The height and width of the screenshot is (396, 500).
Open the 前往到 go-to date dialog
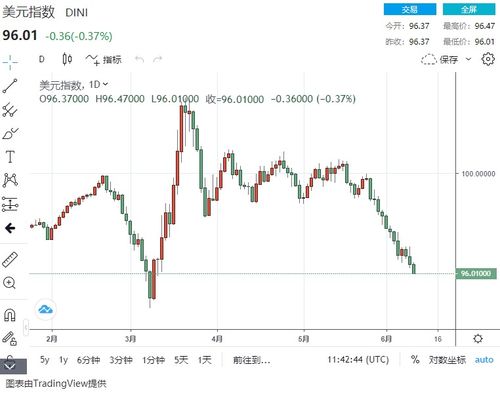[252, 360]
